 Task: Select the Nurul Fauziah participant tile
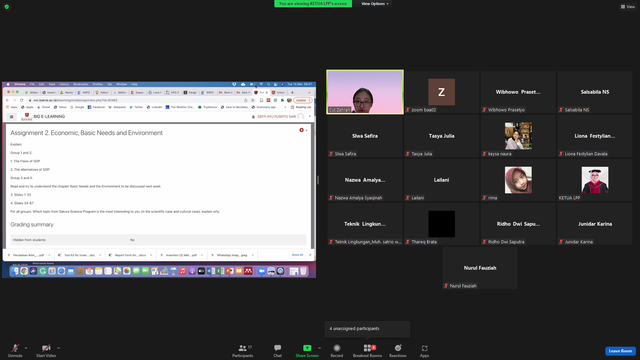480,268
